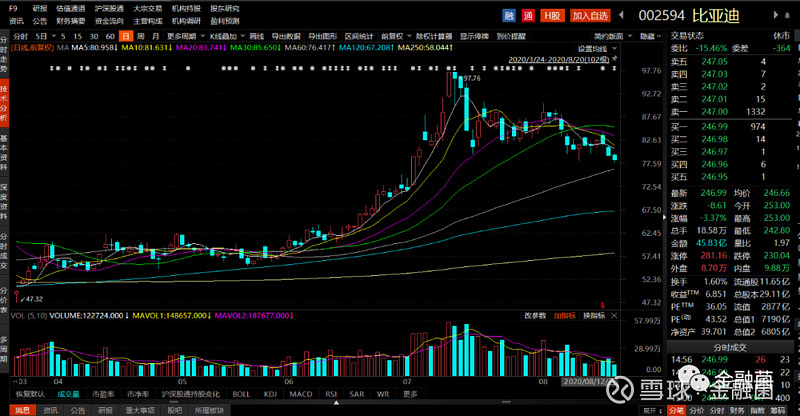Go to previous stock arrow
The image size is (800, 416).
pos(621,15)
